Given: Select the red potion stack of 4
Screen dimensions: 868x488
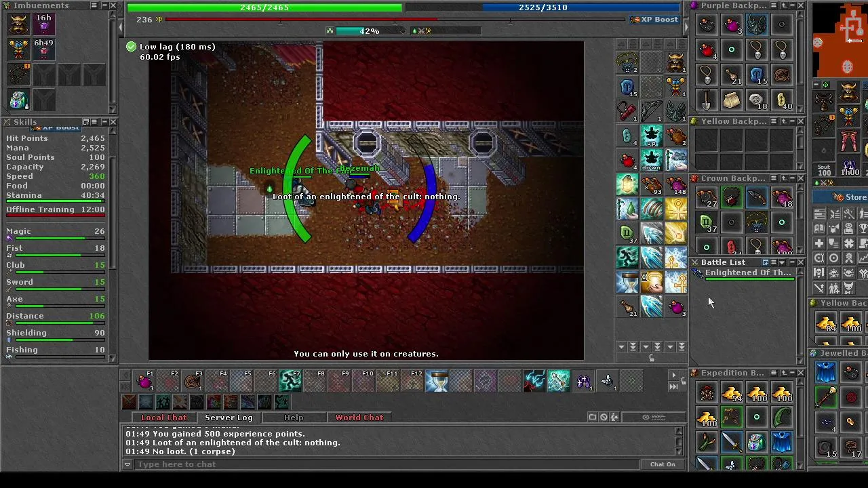Looking at the screenshot, I should tap(706, 50).
